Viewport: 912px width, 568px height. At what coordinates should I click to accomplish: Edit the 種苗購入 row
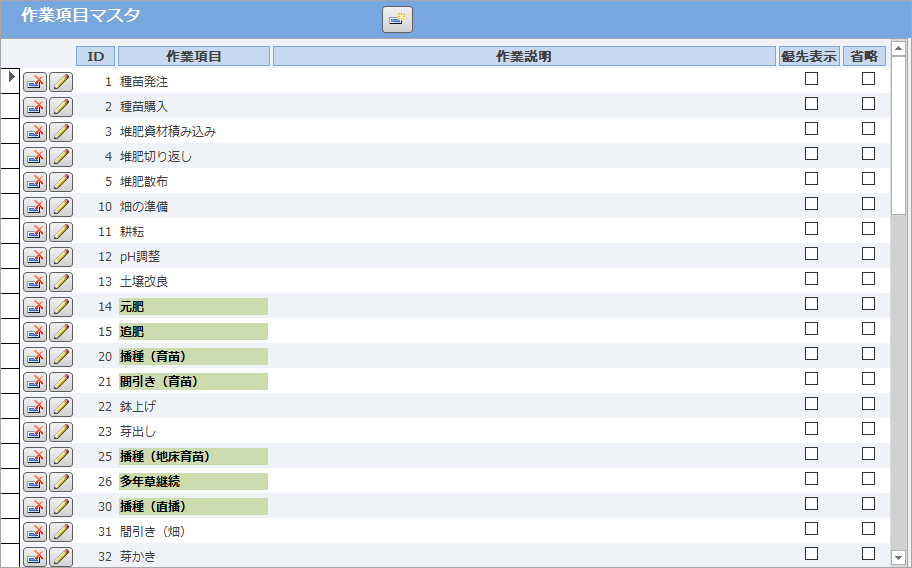pos(61,107)
